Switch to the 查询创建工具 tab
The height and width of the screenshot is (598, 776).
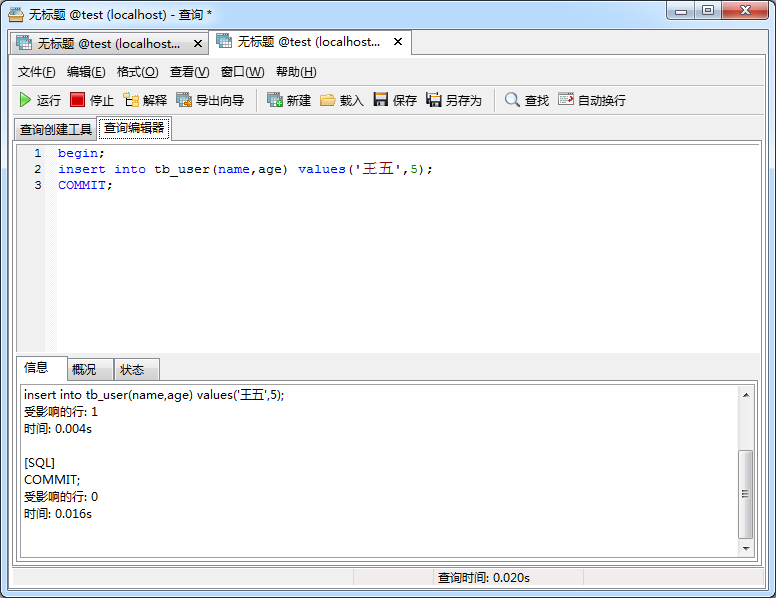pyautogui.click(x=55, y=130)
